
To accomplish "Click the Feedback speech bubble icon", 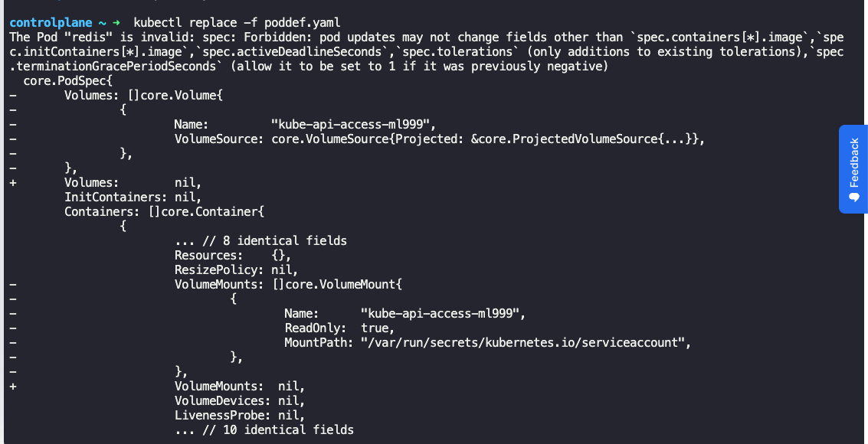I will tap(854, 198).
